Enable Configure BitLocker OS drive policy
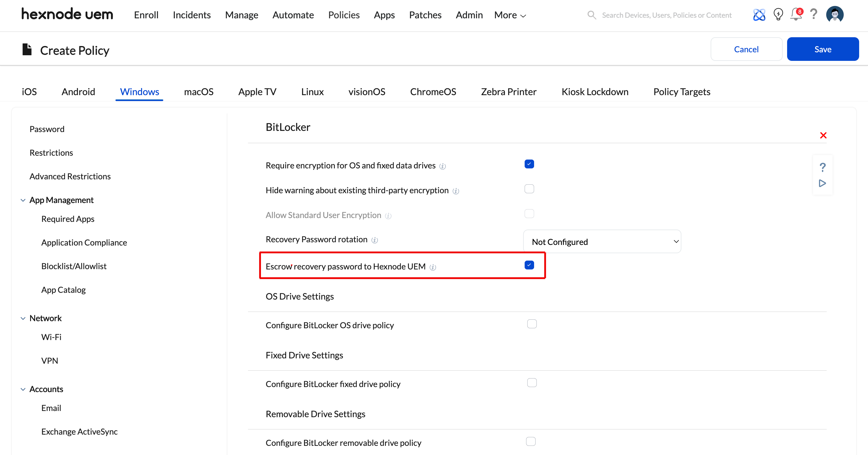This screenshot has height=455, width=868. coord(532,324)
